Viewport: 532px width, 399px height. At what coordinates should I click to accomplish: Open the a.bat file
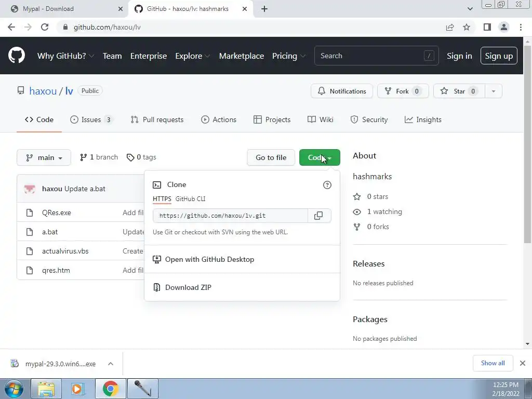coord(50,232)
